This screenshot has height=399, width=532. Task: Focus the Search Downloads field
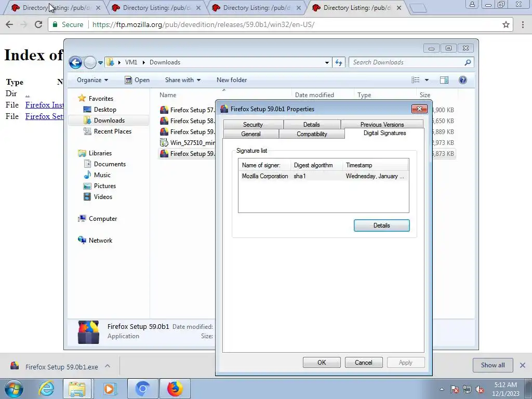tap(407, 62)
